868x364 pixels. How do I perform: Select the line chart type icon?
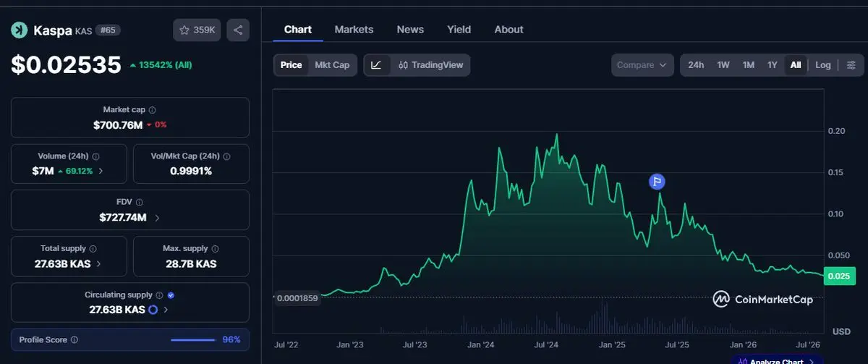click(376, 65)
